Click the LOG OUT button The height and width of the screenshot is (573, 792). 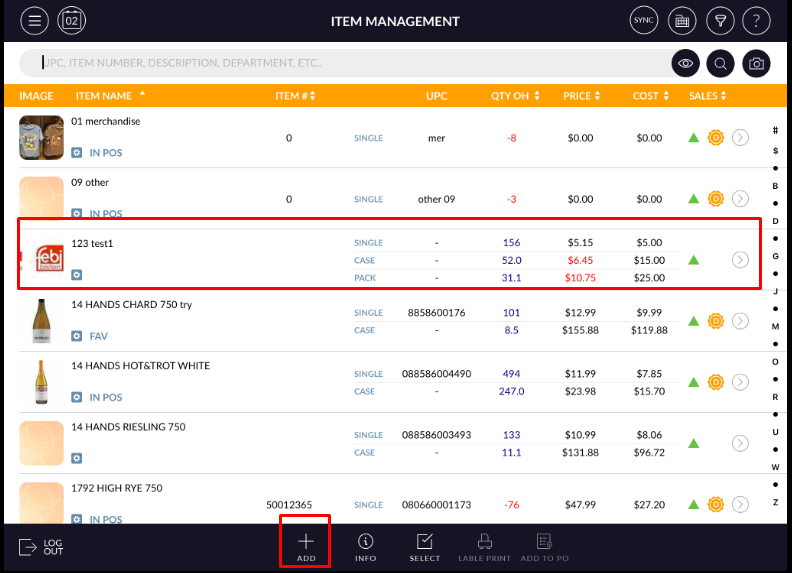click(x=42, y=547)
